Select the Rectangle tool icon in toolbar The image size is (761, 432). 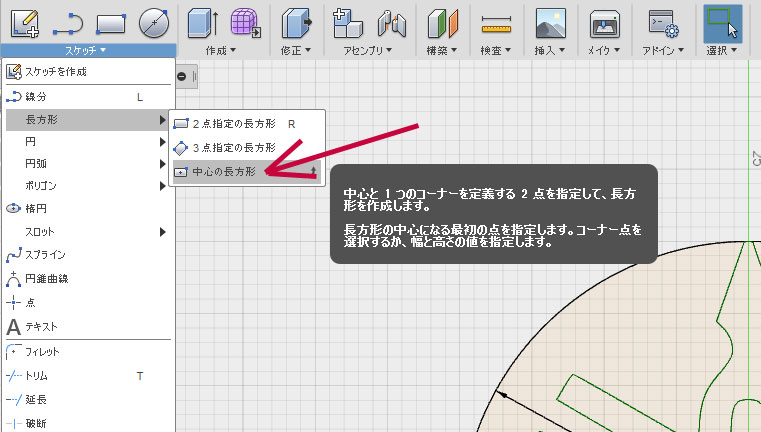coord(110,21)
